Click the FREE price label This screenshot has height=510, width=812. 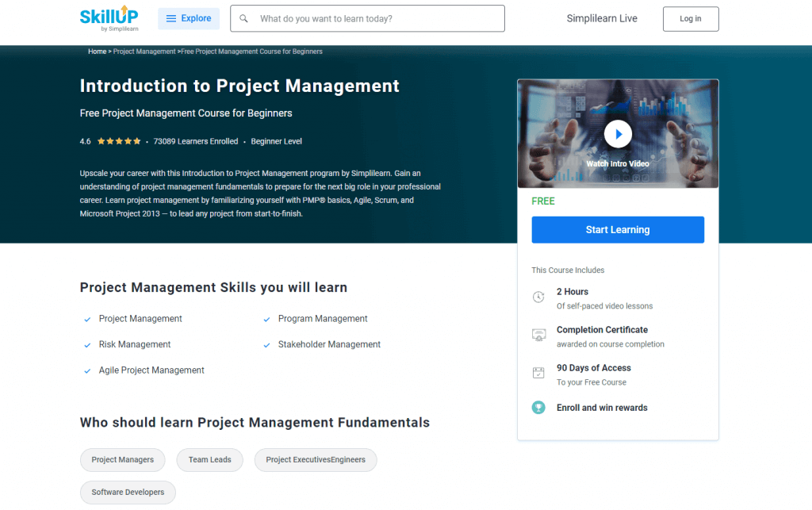(x=542, y=201)
